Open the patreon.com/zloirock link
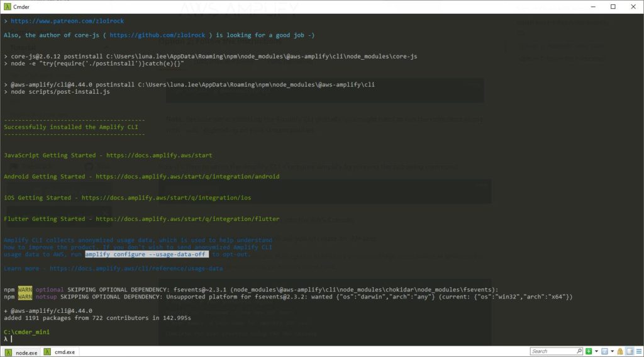Viewport: 644px width, 357px height. coord(67,21)
